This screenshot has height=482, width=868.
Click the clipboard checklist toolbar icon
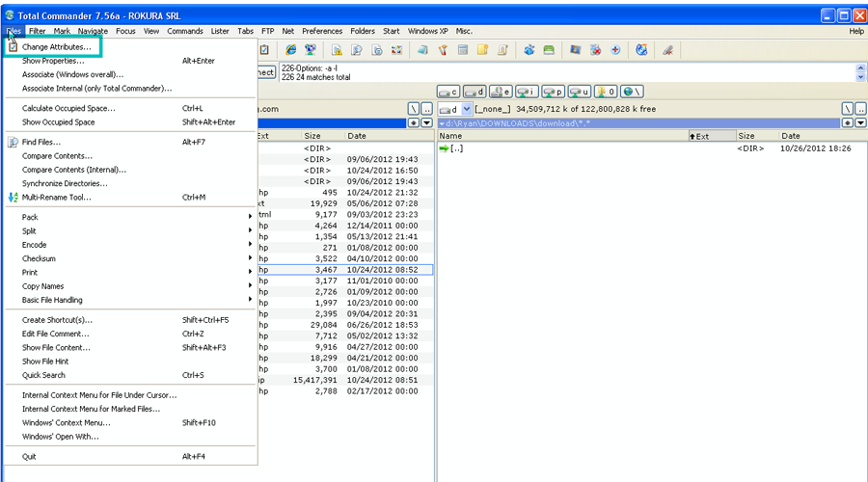click(x=264, y=50)
